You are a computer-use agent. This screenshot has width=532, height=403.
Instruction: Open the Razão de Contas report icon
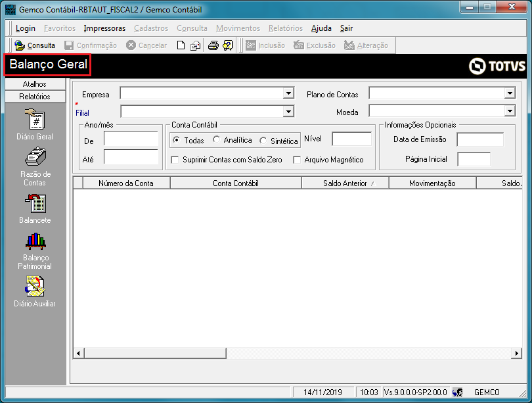[x=35, y=157]
